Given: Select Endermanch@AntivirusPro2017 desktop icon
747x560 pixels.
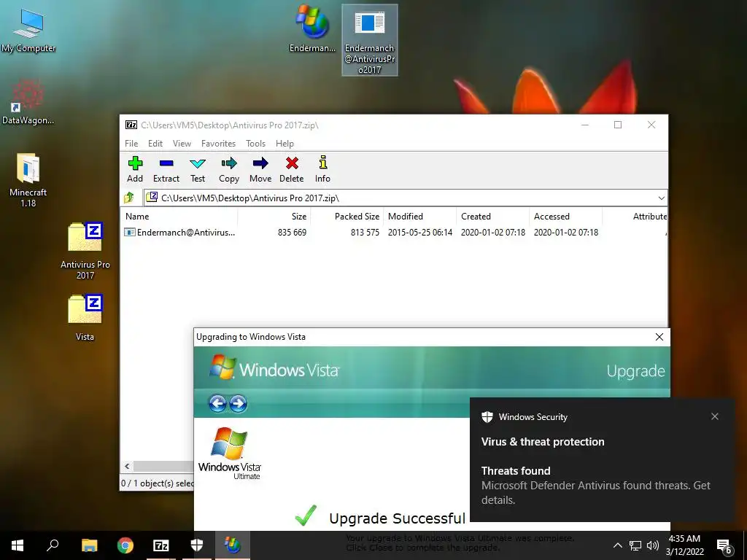Looking at the screenshot, I should [370, 40].
